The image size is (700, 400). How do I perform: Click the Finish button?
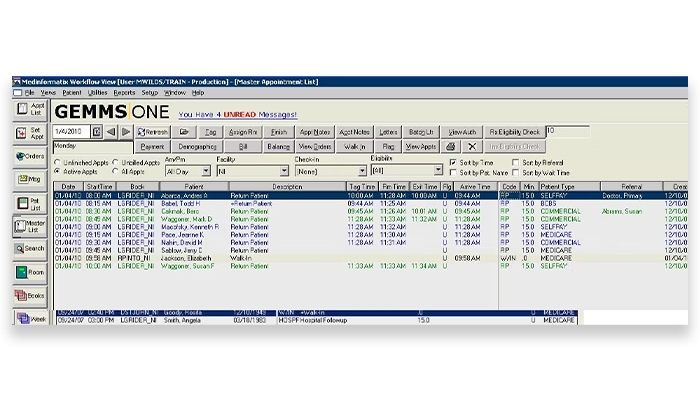point(279,132)
